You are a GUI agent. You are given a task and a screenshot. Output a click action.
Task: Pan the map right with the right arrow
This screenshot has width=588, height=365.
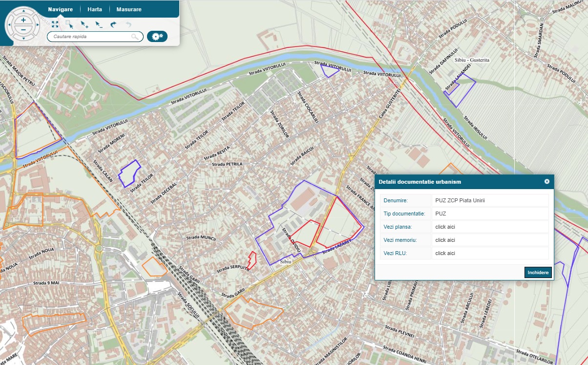[x=37, y=25]
